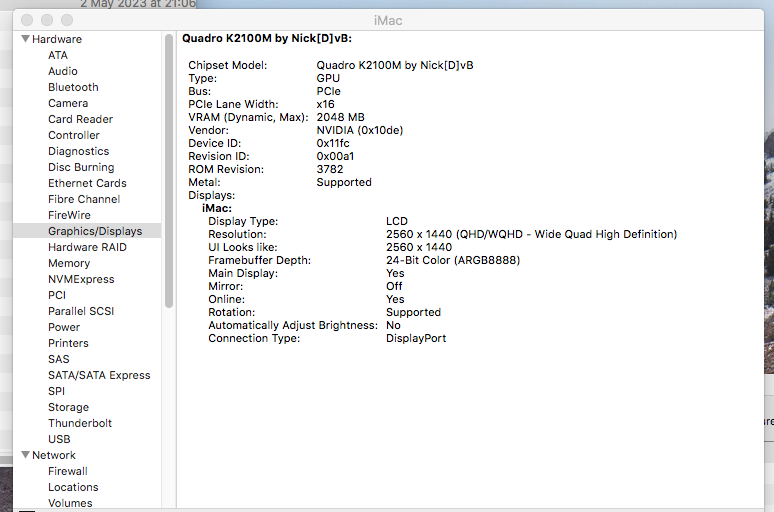774x512 pixels.
Task: Show Diagnostics information
Action: tap(78, 151)
